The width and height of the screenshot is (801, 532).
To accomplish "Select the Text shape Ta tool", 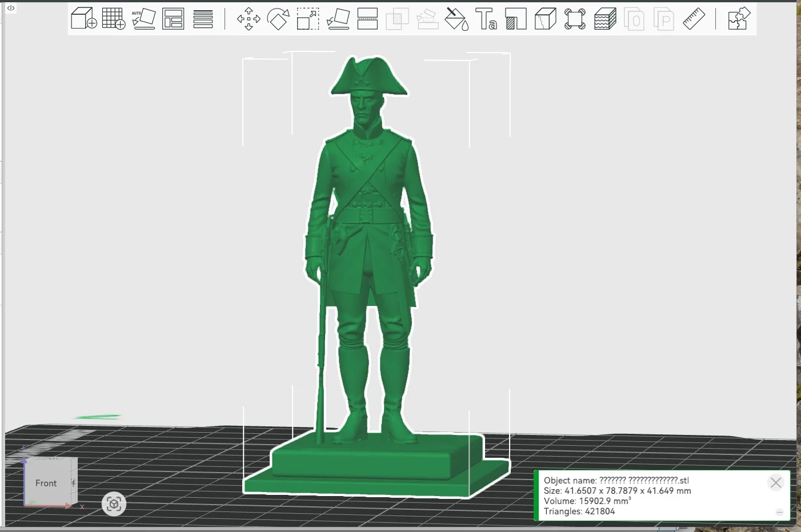I will [486, 19].
